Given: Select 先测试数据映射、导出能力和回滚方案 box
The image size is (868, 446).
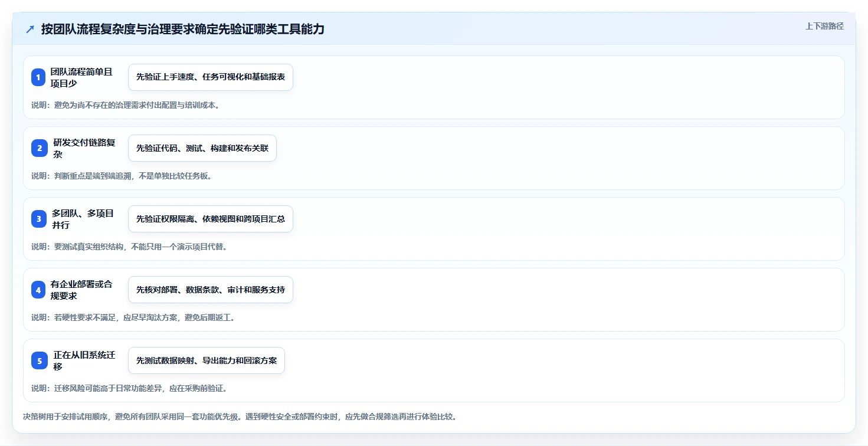Looking at the screenshot, I should tap(207, 360).
